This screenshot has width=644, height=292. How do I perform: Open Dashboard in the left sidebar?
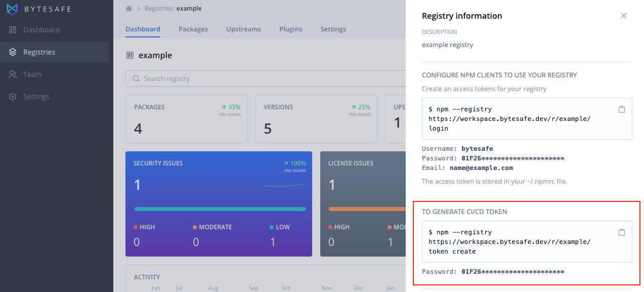[x=55, y=30]
